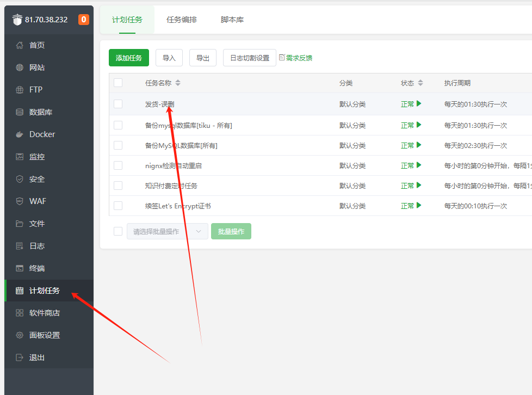
Task: Tick the checkbox for 续签Let's Encrypt证书
Action: 118,206
